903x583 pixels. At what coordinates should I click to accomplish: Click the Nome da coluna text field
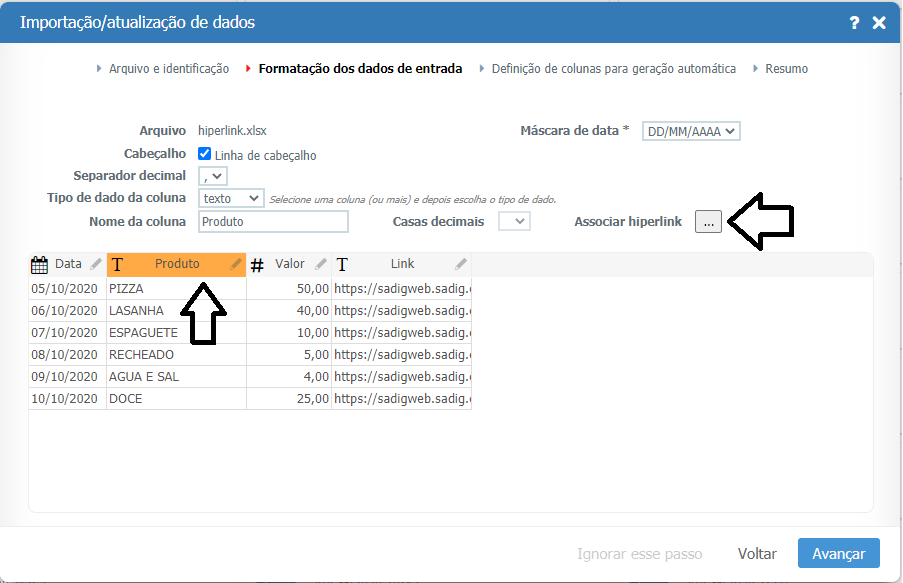tap(273, 221)
